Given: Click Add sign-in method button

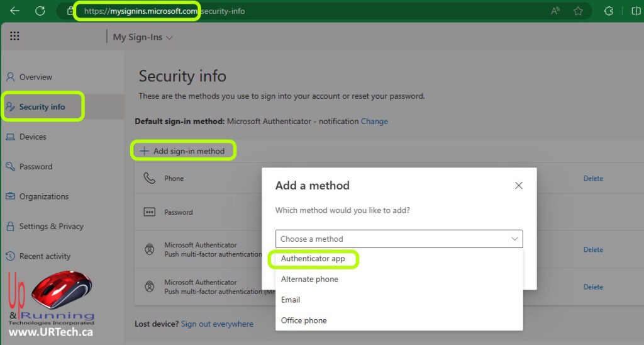Looking at the screenshot, I should tap(182, 151).
